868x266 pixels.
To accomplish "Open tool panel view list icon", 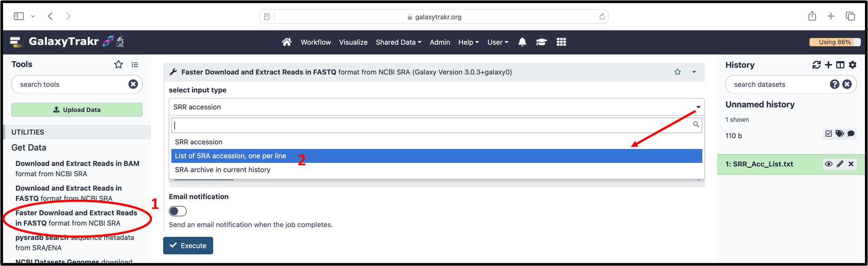I will pyautogui.click(x=135, y=65).
